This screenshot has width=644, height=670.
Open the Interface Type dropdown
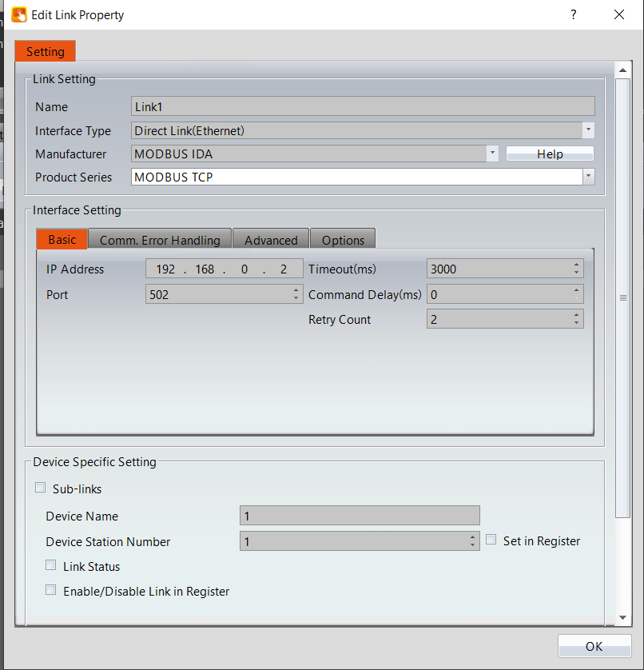(589, 130)
